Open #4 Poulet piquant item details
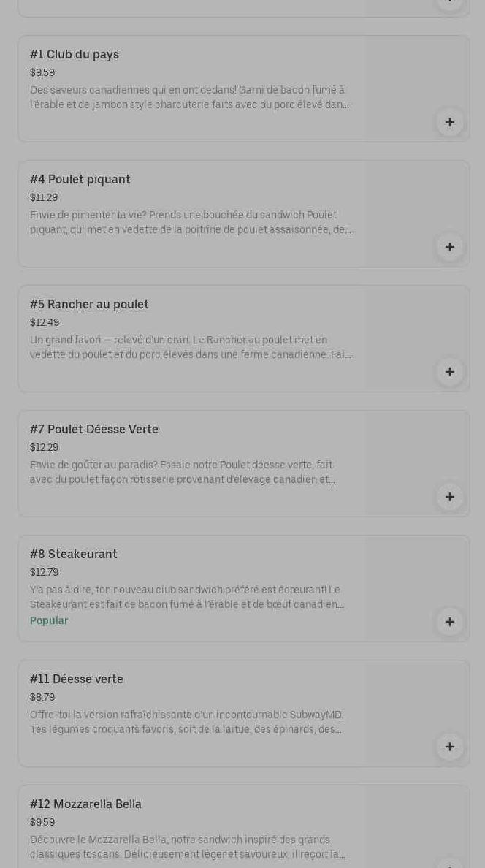Viewport: 485px width, 868px height. pos(80,180)
